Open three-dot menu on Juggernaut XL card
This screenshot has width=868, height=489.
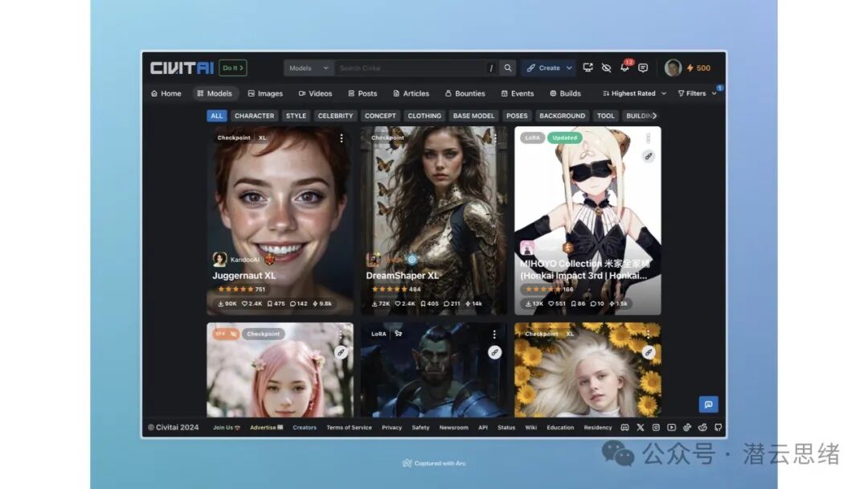point(342,138)
